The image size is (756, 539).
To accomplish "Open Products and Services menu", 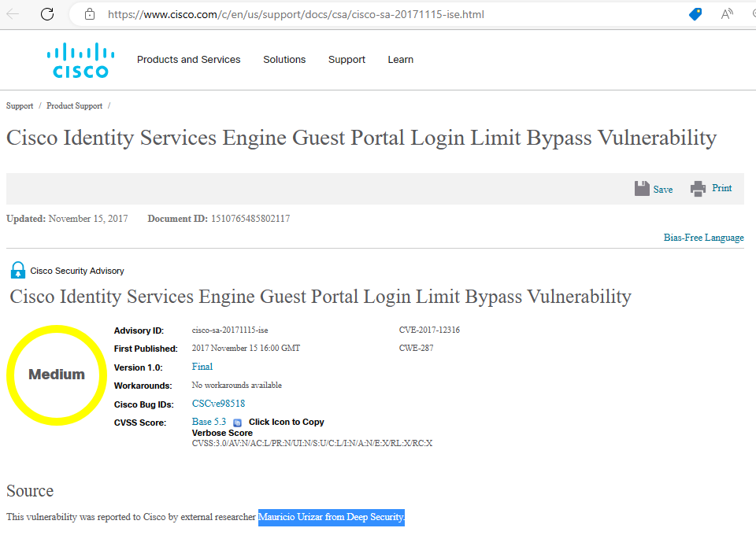I will click(x=188, y=60).
